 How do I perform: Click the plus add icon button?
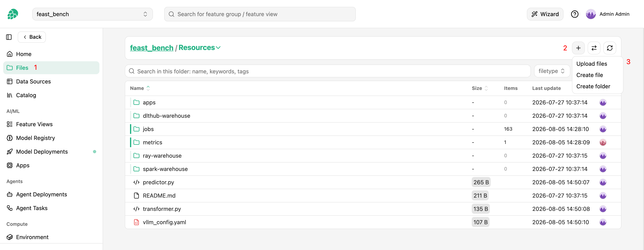click(578, 48)
